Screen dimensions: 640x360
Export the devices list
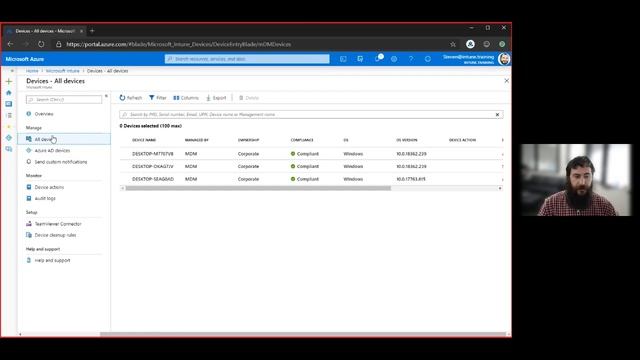[216, 98]
